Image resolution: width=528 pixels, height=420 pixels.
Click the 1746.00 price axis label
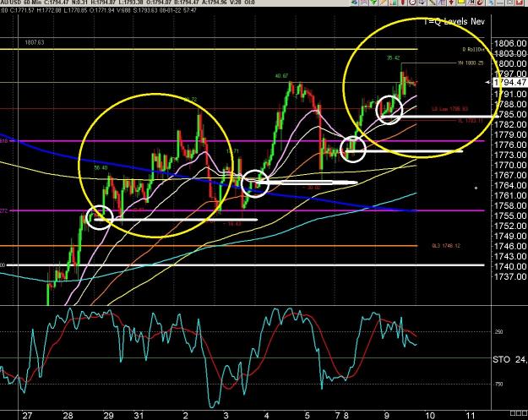pyautogui.click(x=510, y=246)
